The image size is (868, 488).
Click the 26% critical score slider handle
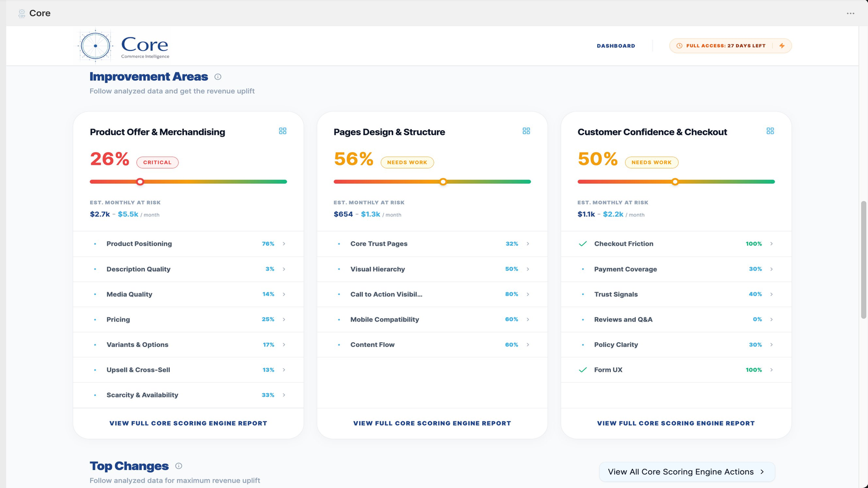tap(140, 182)
